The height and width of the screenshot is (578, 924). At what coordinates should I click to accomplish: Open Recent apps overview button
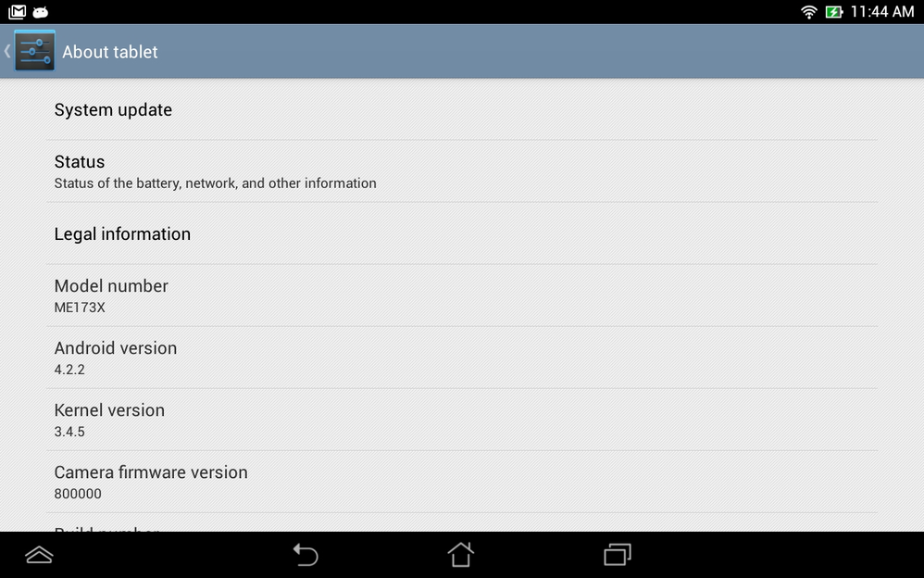[x=617, y=555]
